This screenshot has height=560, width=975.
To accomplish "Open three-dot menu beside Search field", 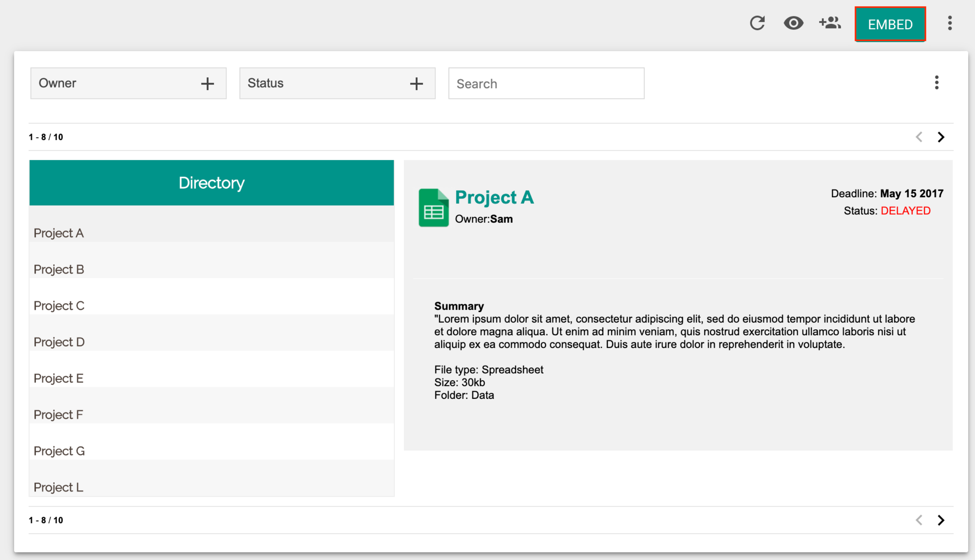I will click(937, 83).
